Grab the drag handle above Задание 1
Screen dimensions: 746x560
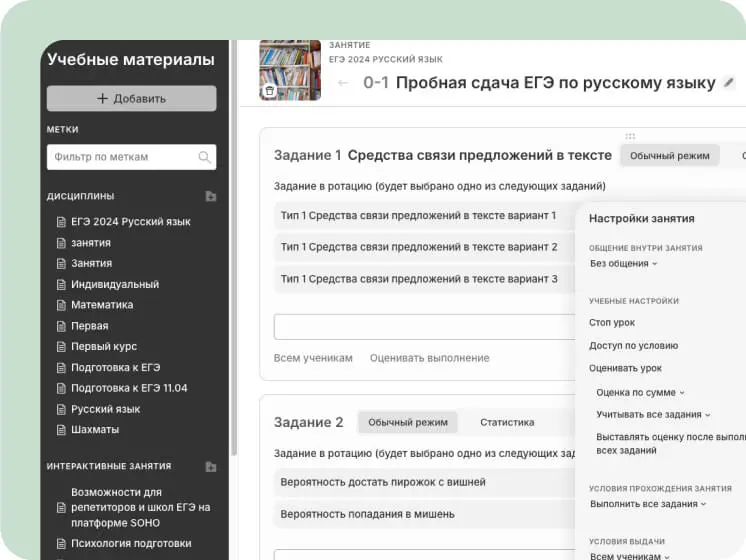point(630,137)
